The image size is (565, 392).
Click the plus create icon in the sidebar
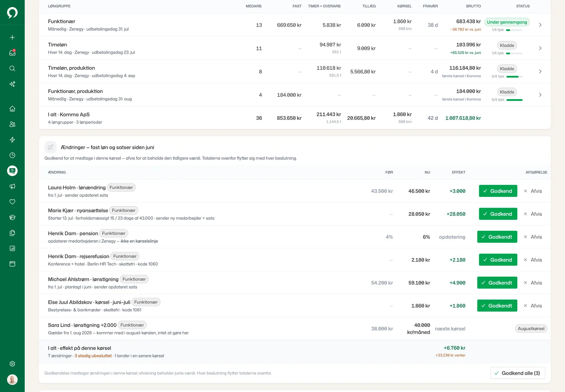[12, 37]
